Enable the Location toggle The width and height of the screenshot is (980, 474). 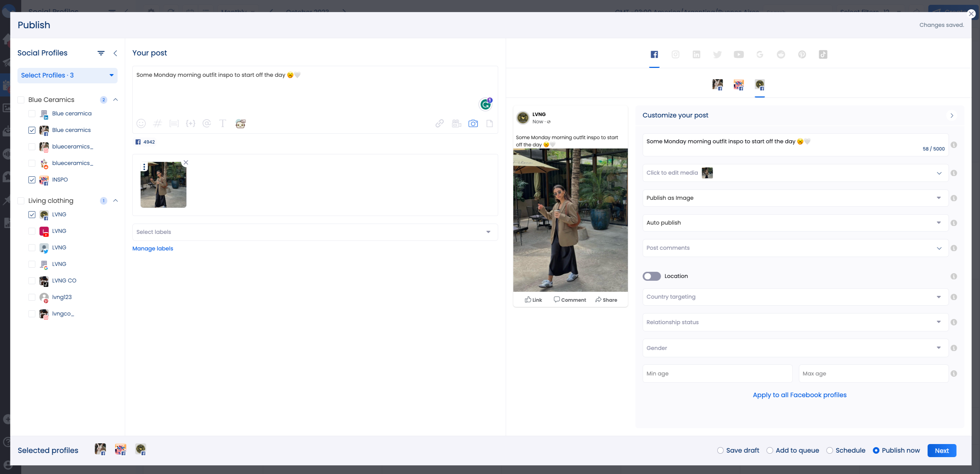pyautogui.click(x=651, y=276)
